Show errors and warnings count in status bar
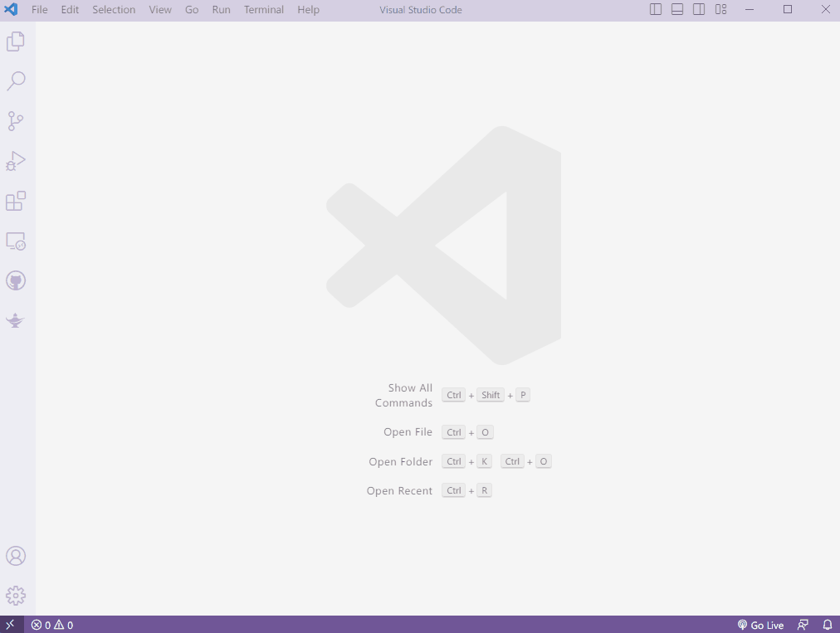 pos(52,625)
